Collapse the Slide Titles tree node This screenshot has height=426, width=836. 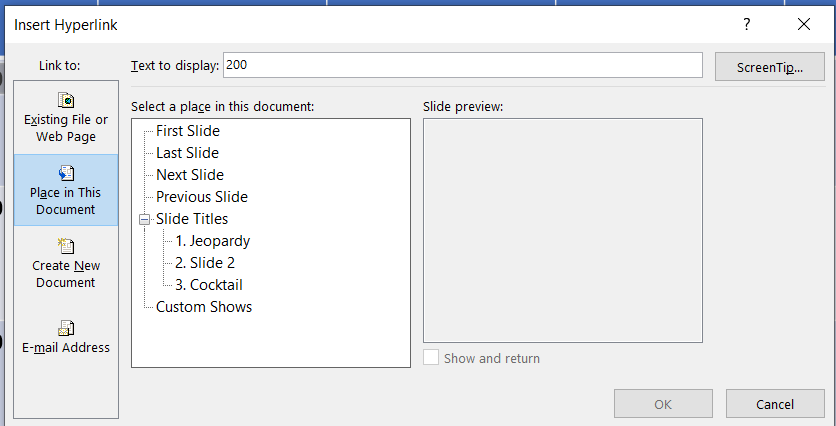(x=145, y=219)
